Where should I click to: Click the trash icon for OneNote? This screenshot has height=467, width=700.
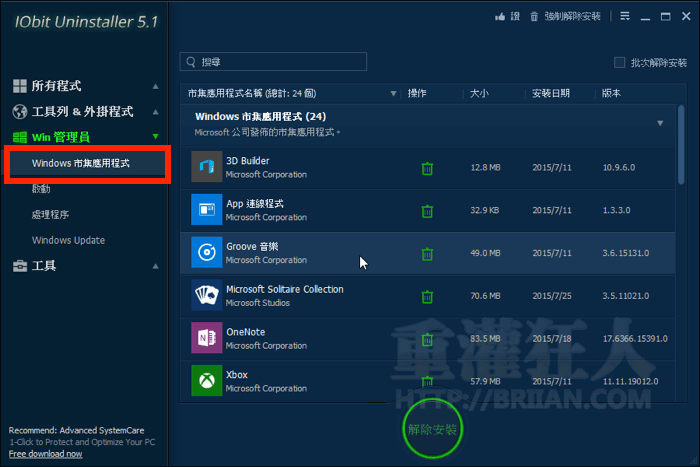pos(427,339)
